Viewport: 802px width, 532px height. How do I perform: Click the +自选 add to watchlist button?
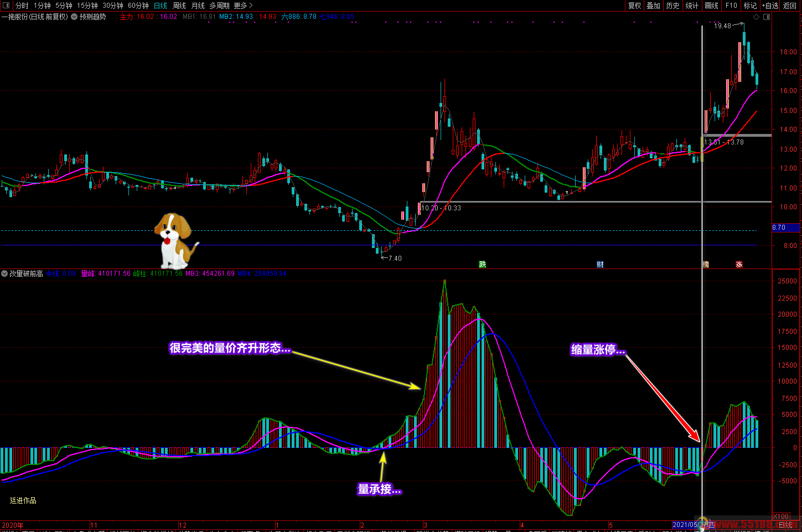(770, 6)
